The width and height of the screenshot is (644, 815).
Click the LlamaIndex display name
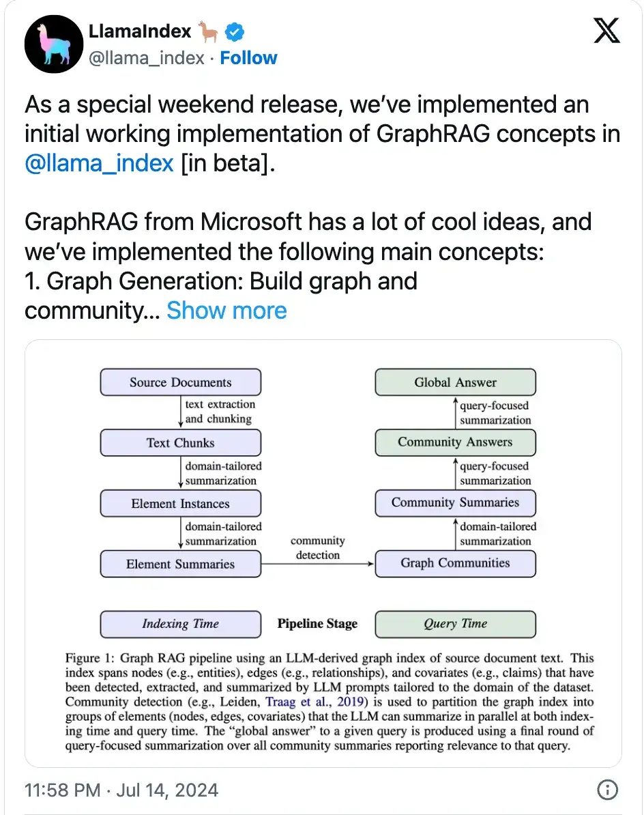tap(139, 30)
